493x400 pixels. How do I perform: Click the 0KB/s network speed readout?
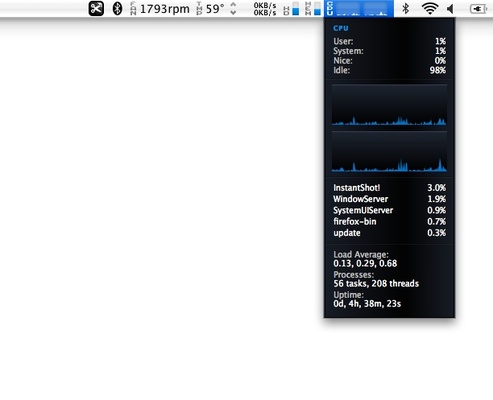tap(265, 9)
